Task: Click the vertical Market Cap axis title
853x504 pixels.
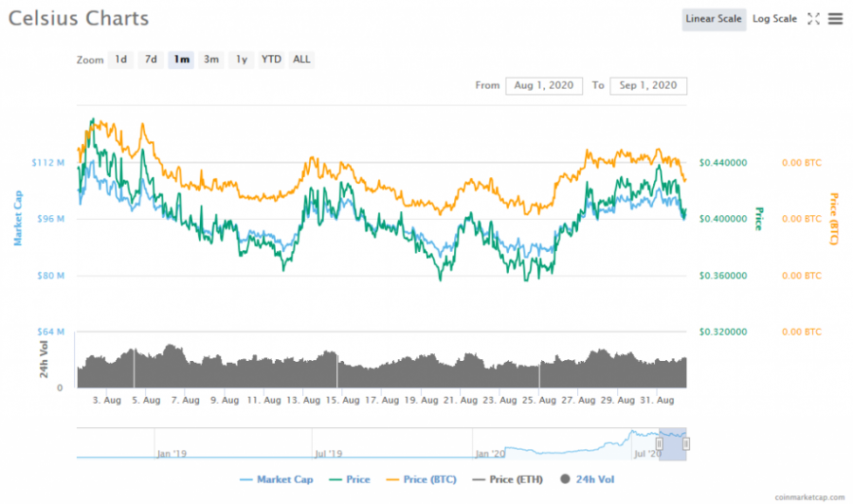Action: pyautogui.click(x=18, y=218)
